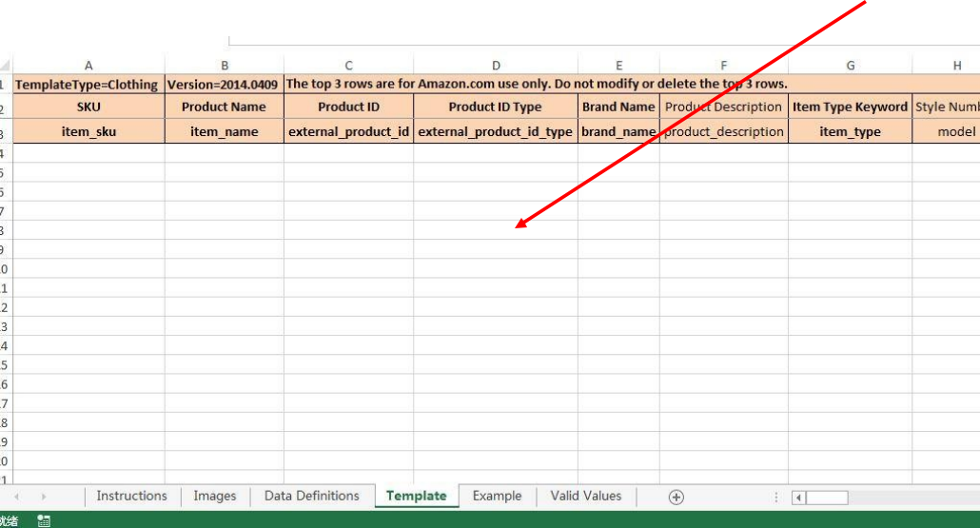980x528 pixels.
Task: Click the SKU header cell
Action: 88,107
